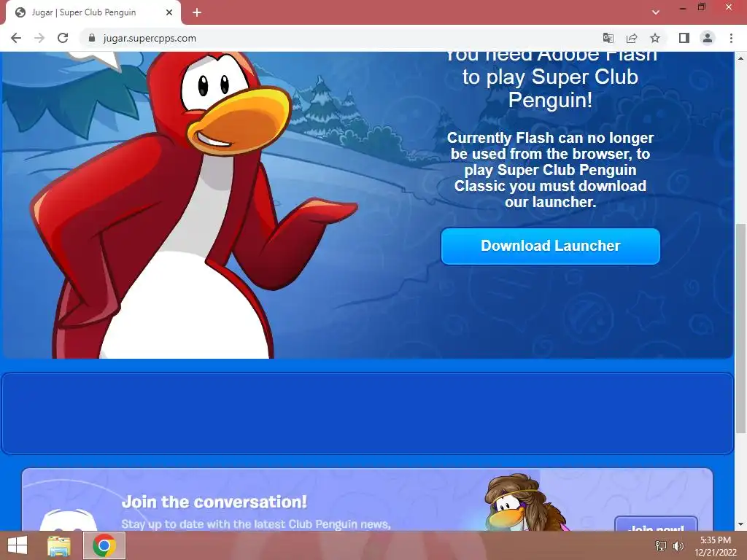Click the Chrome taskbar icon
This screenshot has width=747, height=560.
pyautogui.click(x=104, y=545)
